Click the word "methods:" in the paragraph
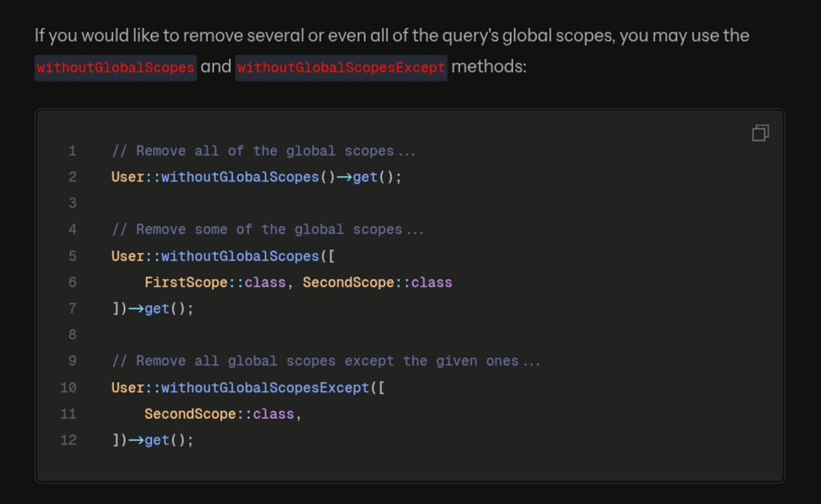Screen dimensions: 821x504 [x=488, y=67]
